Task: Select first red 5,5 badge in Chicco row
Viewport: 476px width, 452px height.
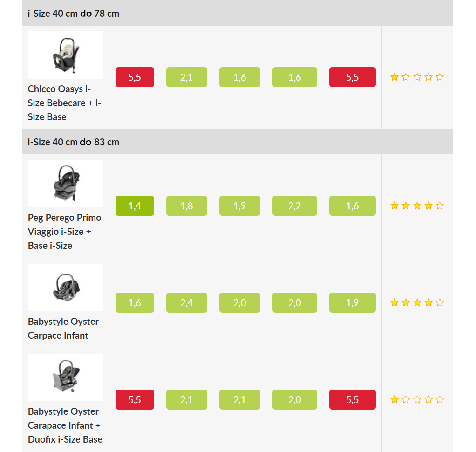Action: click(135, 77)
